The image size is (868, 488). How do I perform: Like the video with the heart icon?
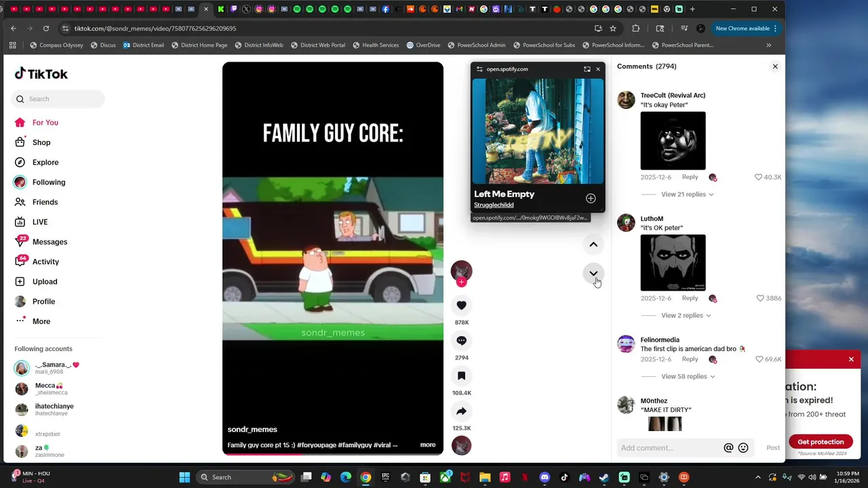click(461, 306)
